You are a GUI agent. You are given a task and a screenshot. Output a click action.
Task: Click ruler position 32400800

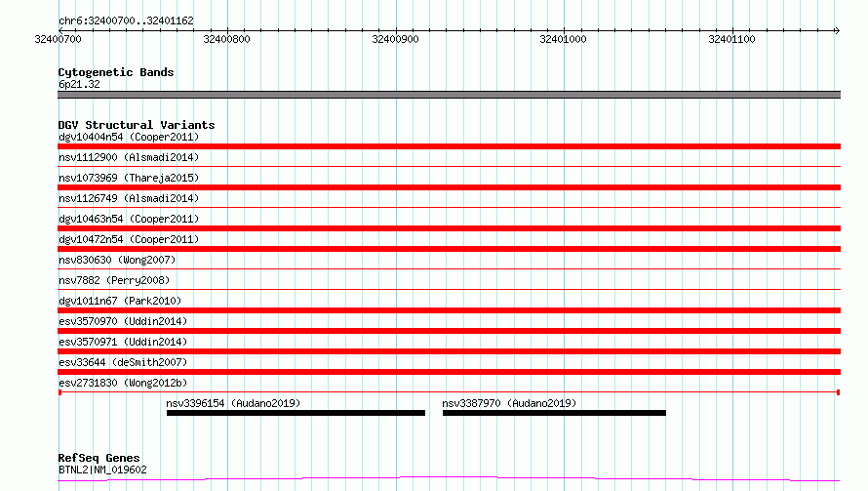click(x=226, y=39)
